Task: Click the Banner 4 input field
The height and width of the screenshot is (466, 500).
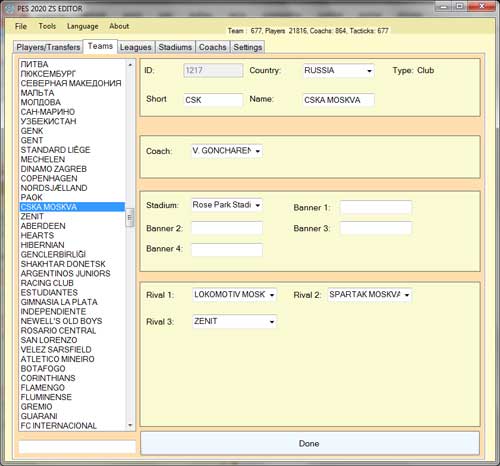Action: click(227, 249)
